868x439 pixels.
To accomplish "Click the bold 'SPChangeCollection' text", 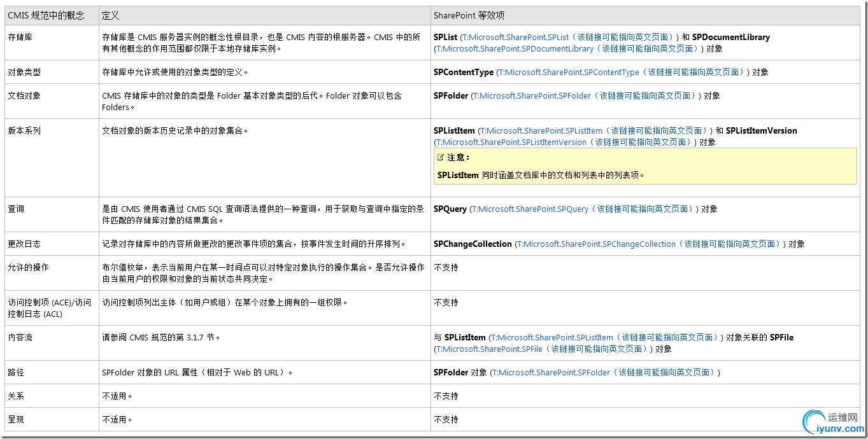I will [473, 244].
